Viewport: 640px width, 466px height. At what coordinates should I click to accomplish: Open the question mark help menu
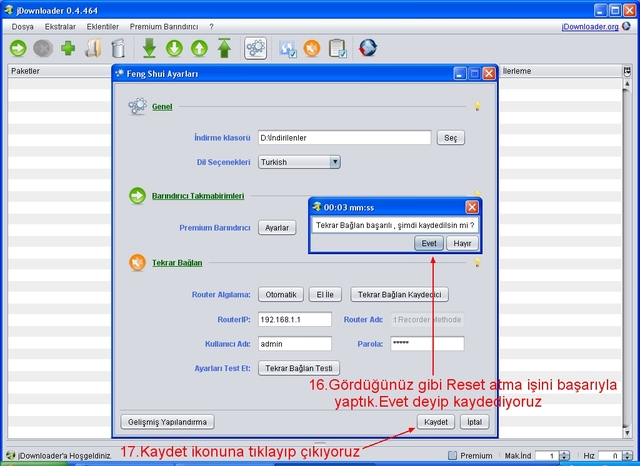pos(211,27)
